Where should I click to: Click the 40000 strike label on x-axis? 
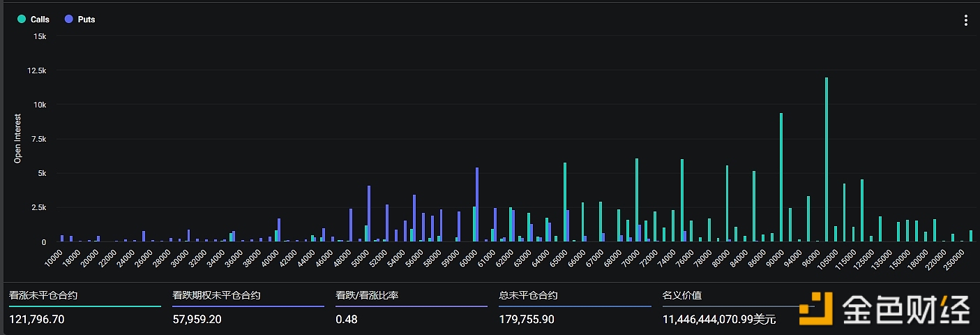pyautogui.click(x=269, y=258)
